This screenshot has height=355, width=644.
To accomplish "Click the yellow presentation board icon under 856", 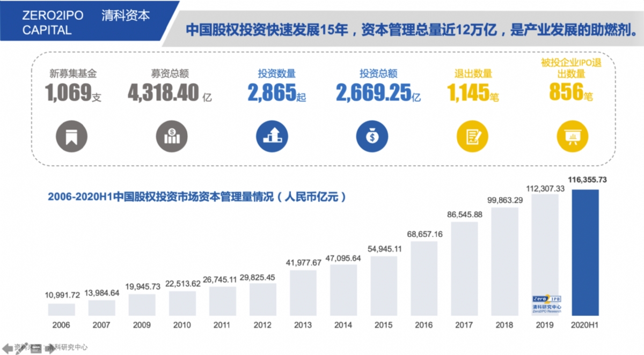I will (x=573, y=136).
